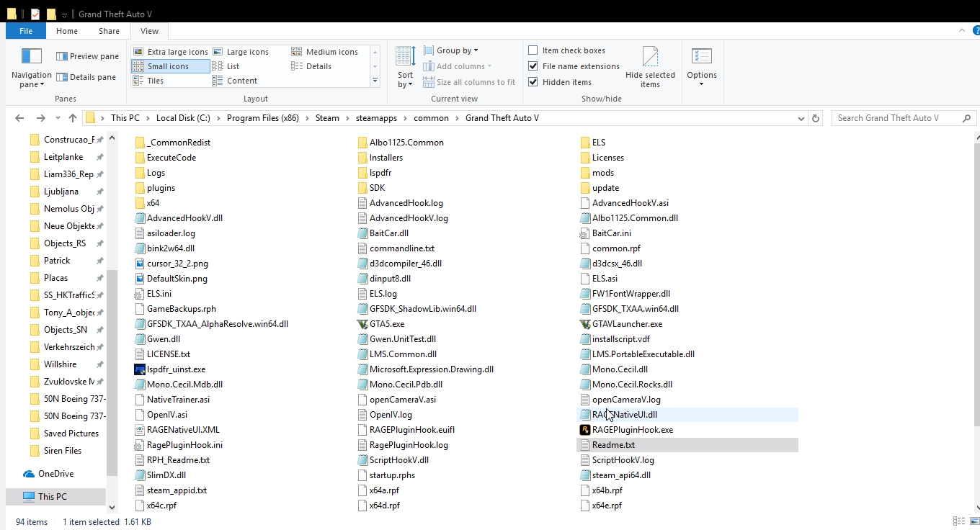The image size is (980, 530).
Task: Click the Hide selected items icon
Action: [650, 57]
